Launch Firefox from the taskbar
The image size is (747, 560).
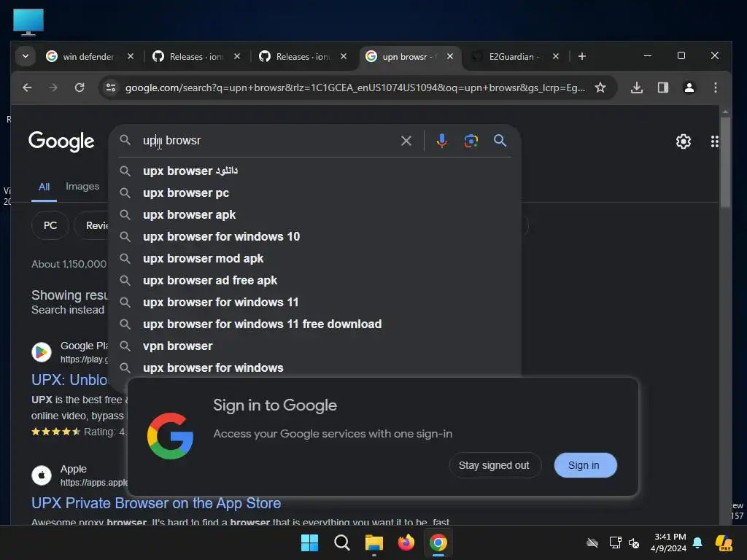(x=406, y=542)
